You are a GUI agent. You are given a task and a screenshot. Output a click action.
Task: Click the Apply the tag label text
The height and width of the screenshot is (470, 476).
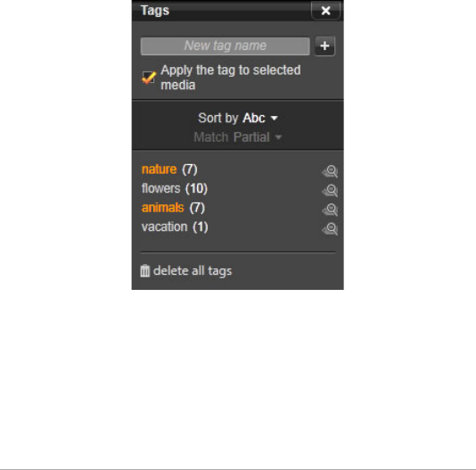coord(231,78)
